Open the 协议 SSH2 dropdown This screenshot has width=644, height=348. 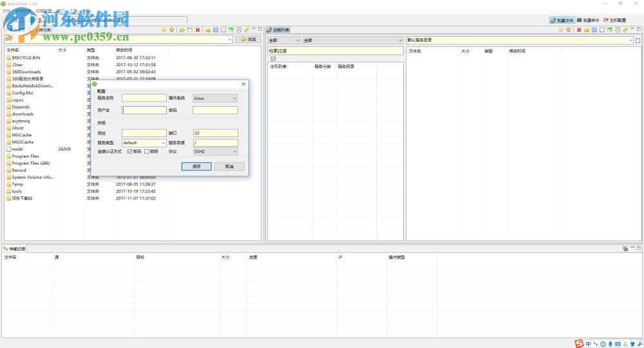tap(215, 151)
